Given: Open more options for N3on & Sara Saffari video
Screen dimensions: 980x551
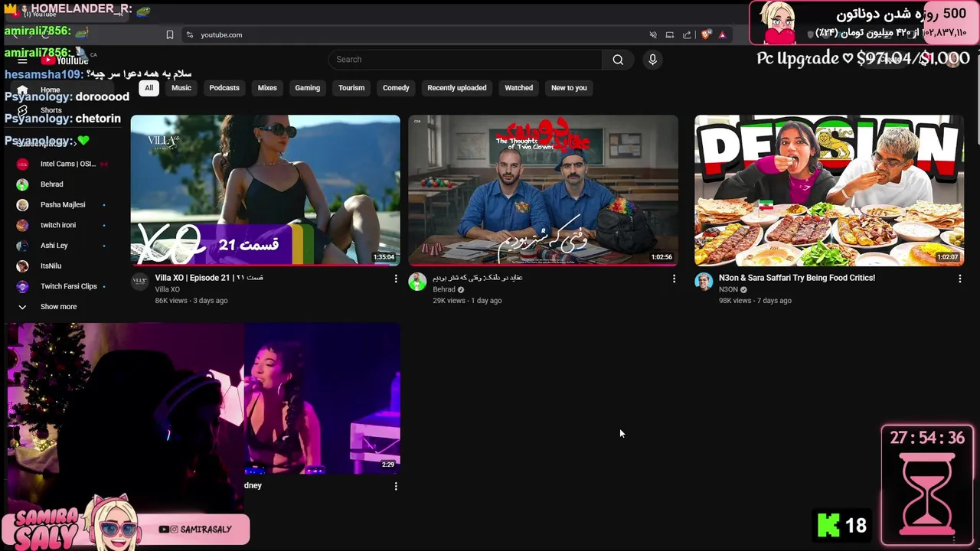Looking at the screenshot, I should [959, 279].
